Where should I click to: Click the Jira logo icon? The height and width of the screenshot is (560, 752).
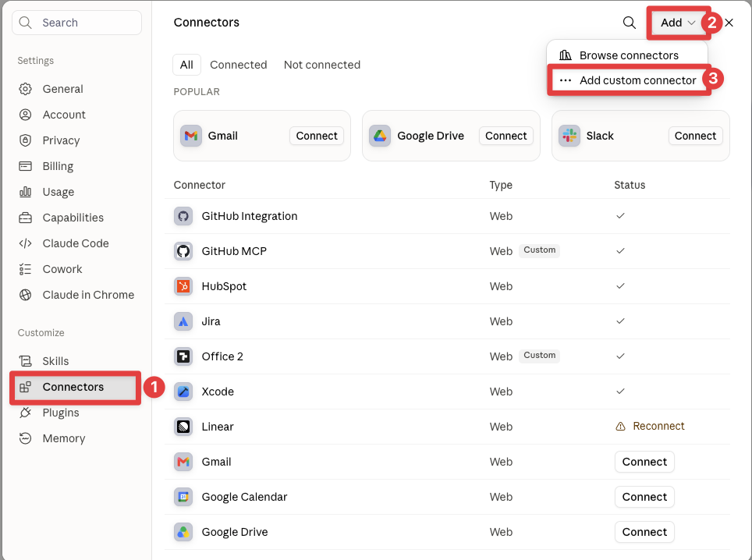[x=183, y=321]
